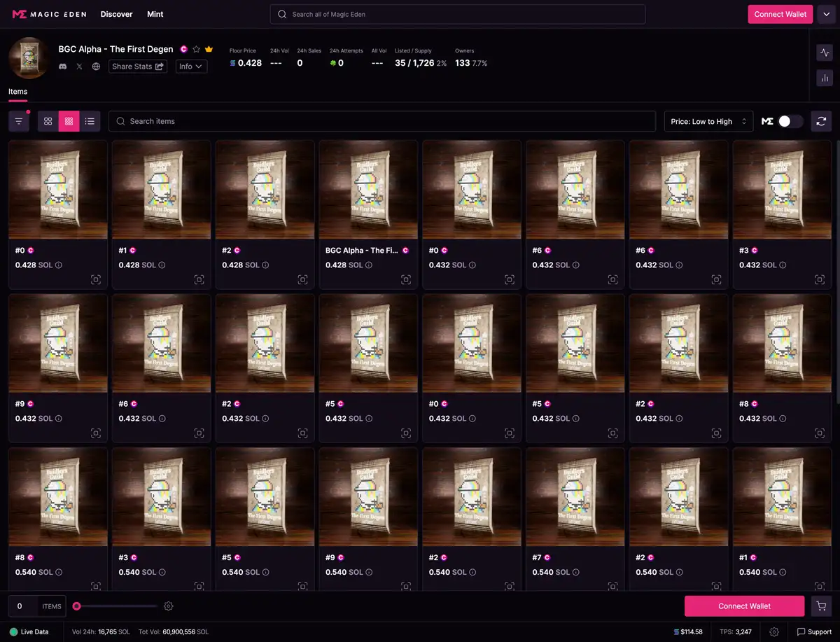Open the Price: Low to High dropdown
The image size is (840, 642).
click(708, 121)
